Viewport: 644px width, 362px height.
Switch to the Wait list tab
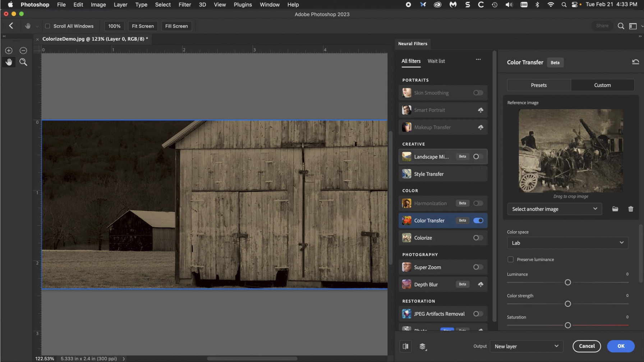coord(436,61)
